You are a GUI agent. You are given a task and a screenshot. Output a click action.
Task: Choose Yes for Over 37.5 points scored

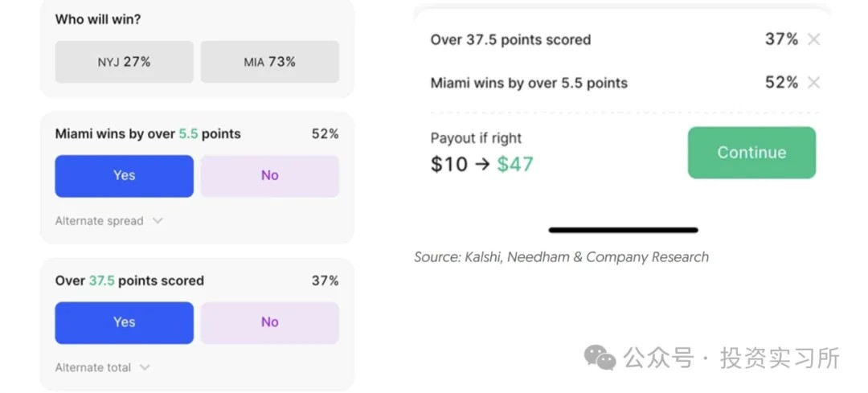click(124, 321)
